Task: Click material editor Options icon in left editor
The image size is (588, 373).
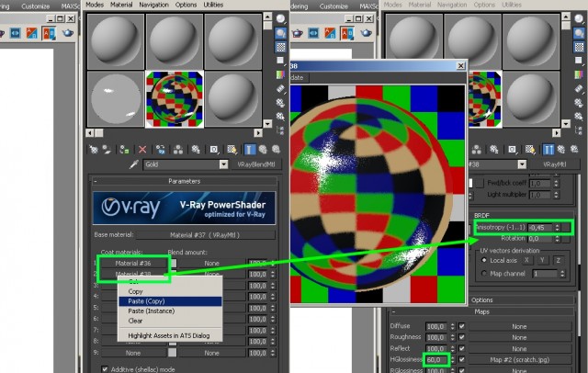Action: 280,102
